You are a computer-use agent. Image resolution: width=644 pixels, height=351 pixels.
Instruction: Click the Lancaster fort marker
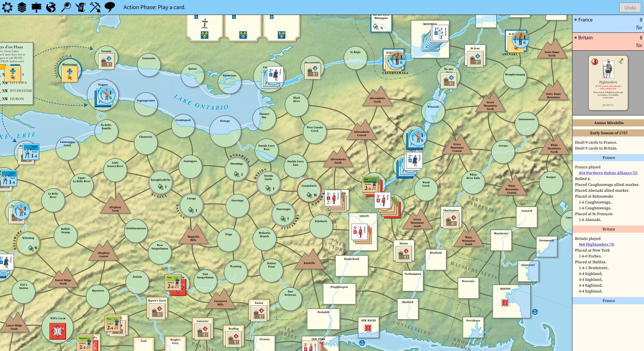click(x=202, y=331)
